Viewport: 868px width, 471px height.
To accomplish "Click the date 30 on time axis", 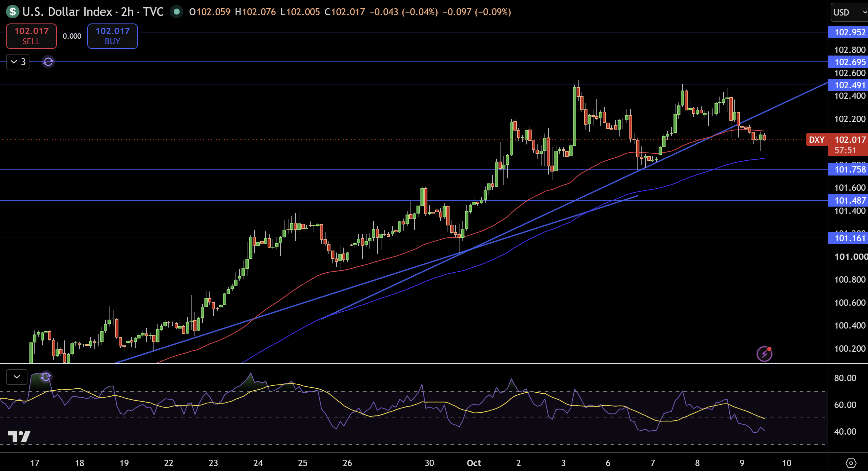I will pos(429,463).
